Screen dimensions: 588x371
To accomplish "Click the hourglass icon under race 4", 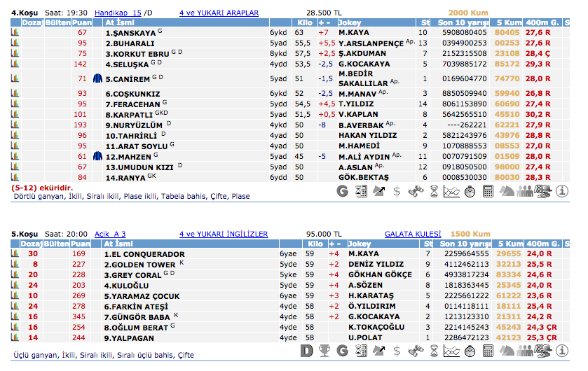I will (434, 190).
